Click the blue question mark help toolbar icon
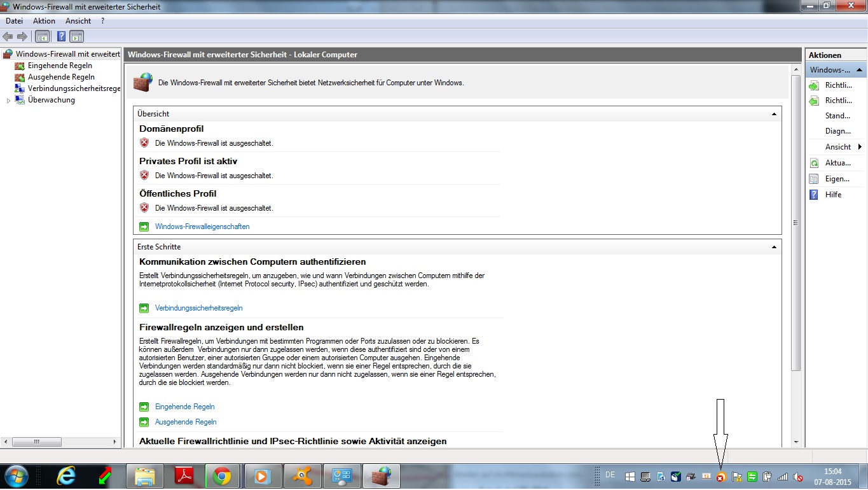The height and width of the screenshot is (490, 868). (62, 36)
